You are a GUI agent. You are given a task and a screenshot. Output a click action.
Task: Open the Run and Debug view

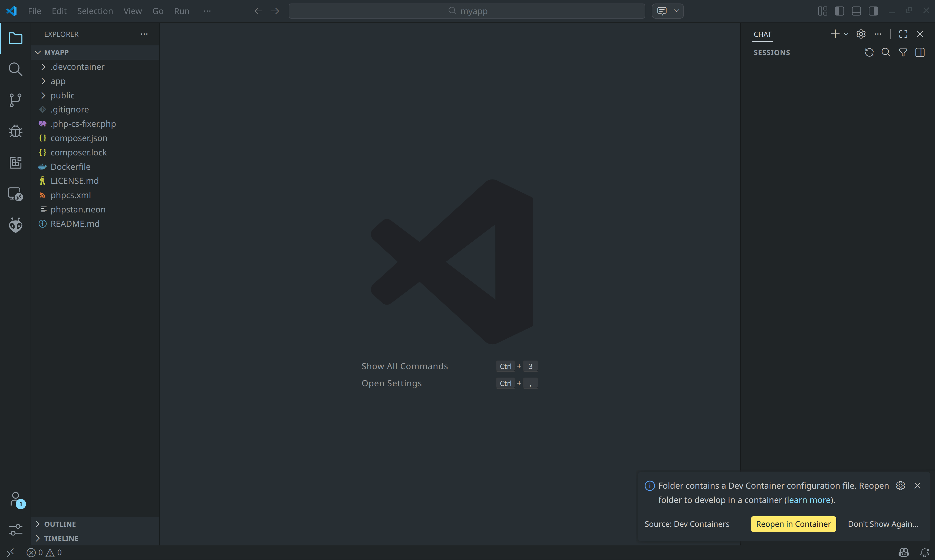[15, 131]
